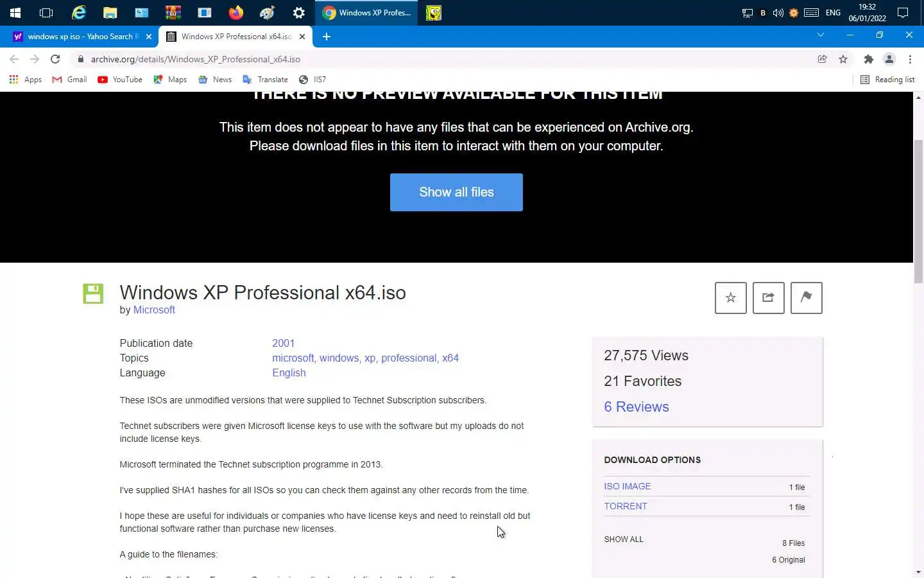
Task: Open the 2001 publication date link
Action: tap(283, 343)
